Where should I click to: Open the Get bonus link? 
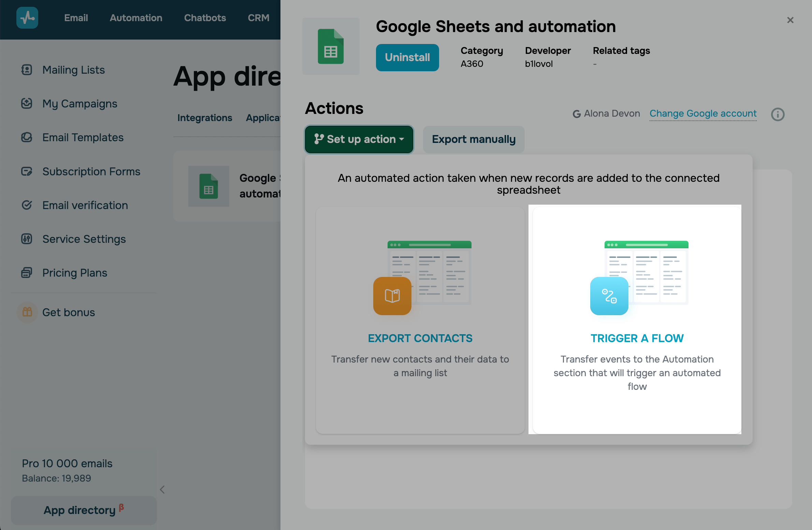pos(69,312)
